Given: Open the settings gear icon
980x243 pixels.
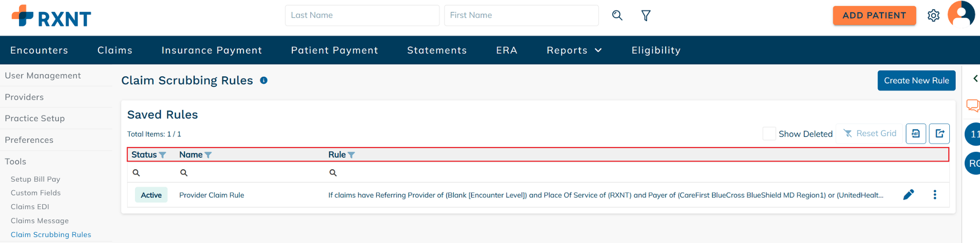Looking at the screenshot, I should pyautogui.click(x=933, y=15).
